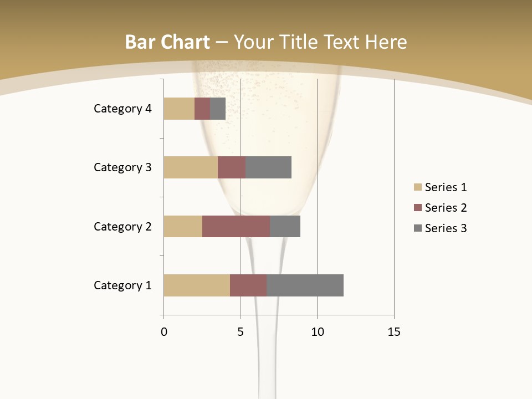Click the Series 3 legend color swatch
532x399 pixels.
417,228
